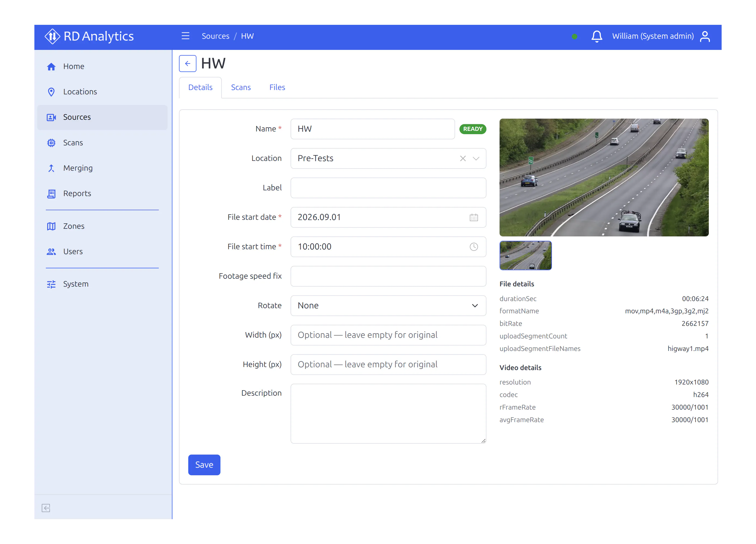Expand the Location dropdown chevron
This screenshot has height=544, width=756.
476,159
